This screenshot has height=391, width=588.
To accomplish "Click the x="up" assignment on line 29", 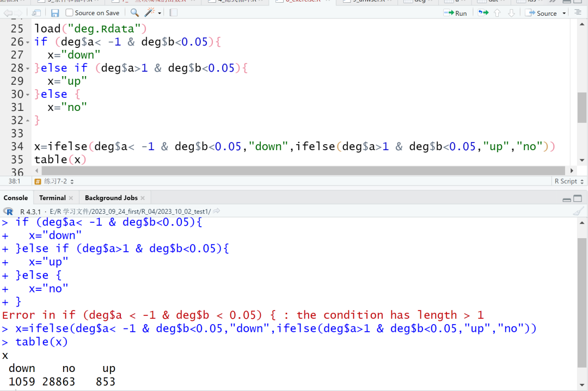I will (67, 81).
